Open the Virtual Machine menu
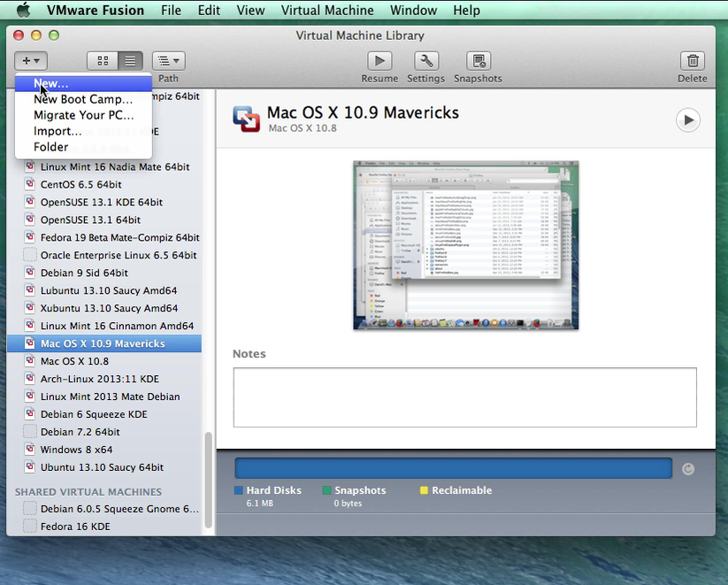This screenshot has height=585, width=728. point(327,10)
